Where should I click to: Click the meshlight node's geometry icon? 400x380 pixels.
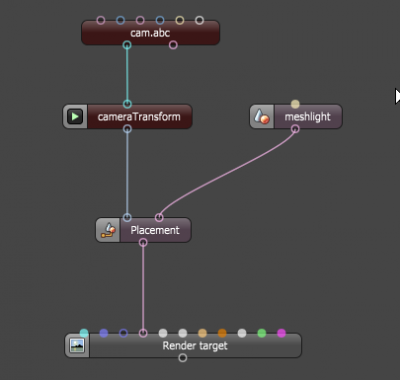(x=262, y=117)
